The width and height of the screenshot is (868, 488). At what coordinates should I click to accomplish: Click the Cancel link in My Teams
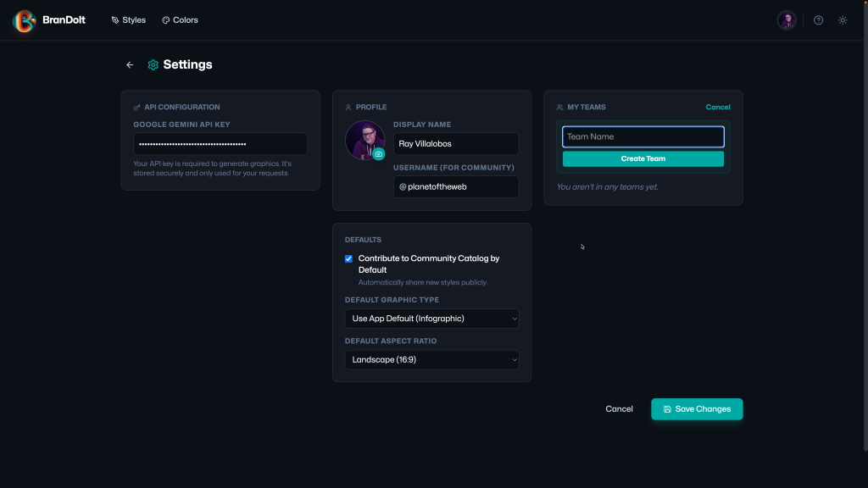[717, 108]
